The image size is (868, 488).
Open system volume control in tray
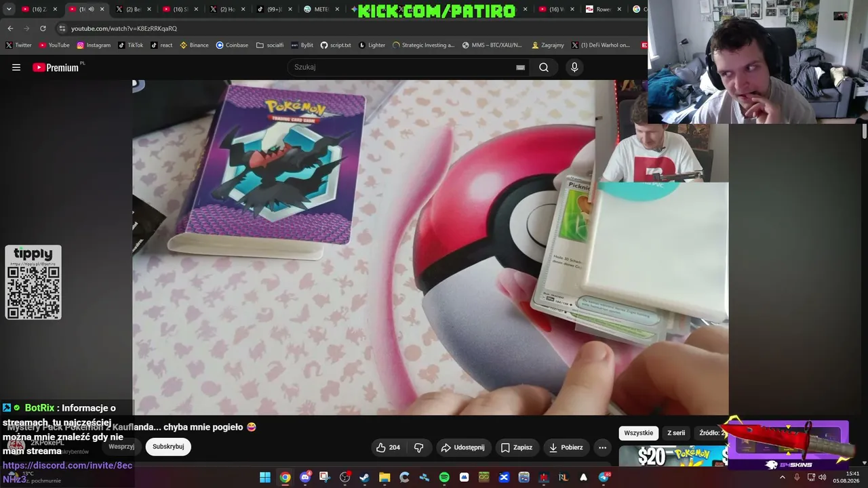(x=823, y=477)
